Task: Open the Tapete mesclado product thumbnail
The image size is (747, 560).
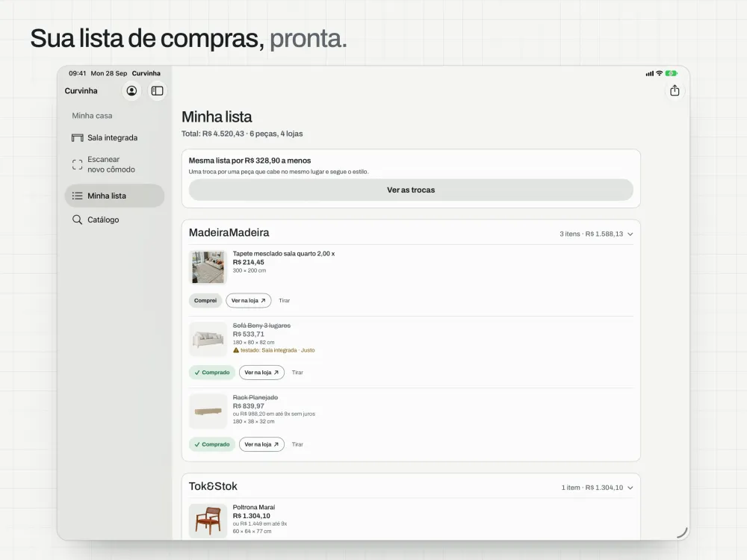Action: pos(208,267)
